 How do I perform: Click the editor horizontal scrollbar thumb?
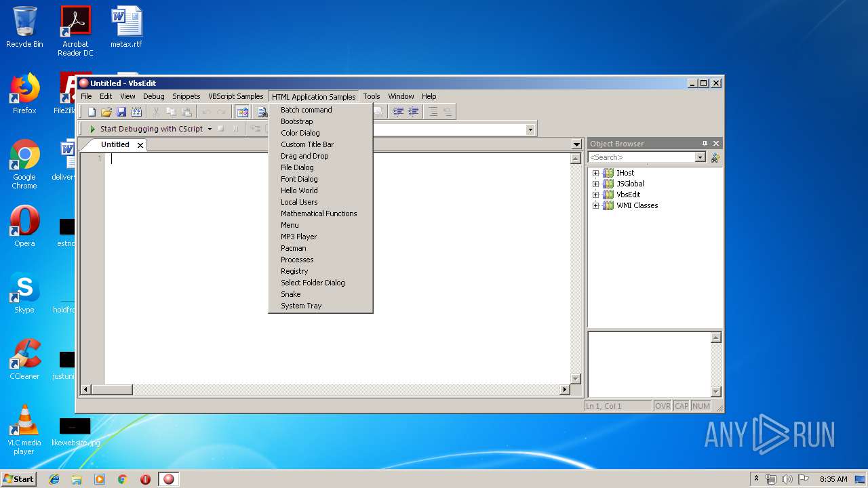pyautogui.click(x=112, y=390)
